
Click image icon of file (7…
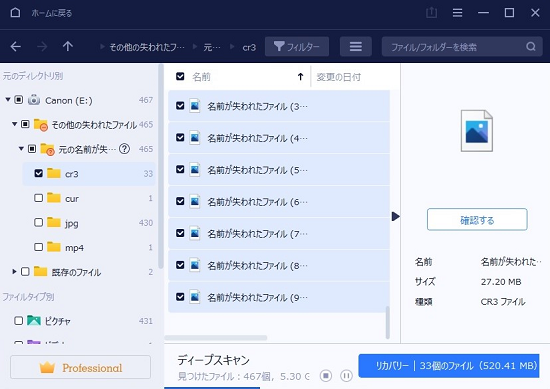(x=195, y=233)
